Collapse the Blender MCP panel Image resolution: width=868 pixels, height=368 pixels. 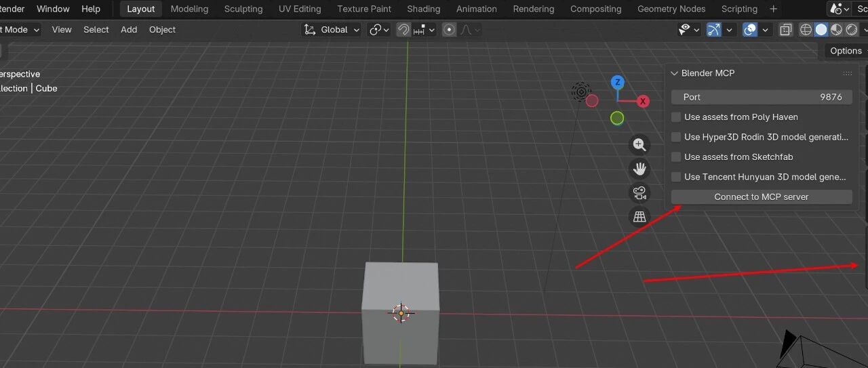click(674, 73)
